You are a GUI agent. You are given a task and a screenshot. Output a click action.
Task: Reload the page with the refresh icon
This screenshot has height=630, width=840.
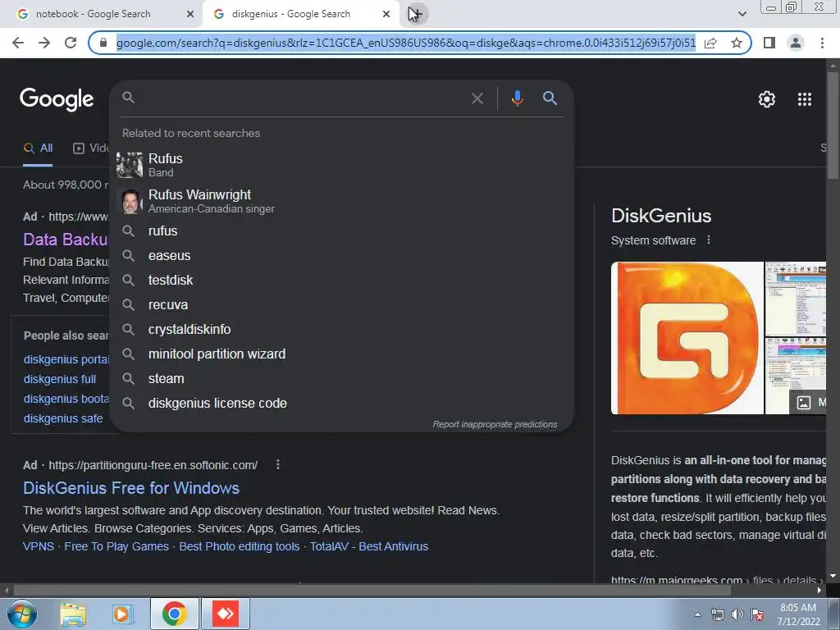click(71, 43)
